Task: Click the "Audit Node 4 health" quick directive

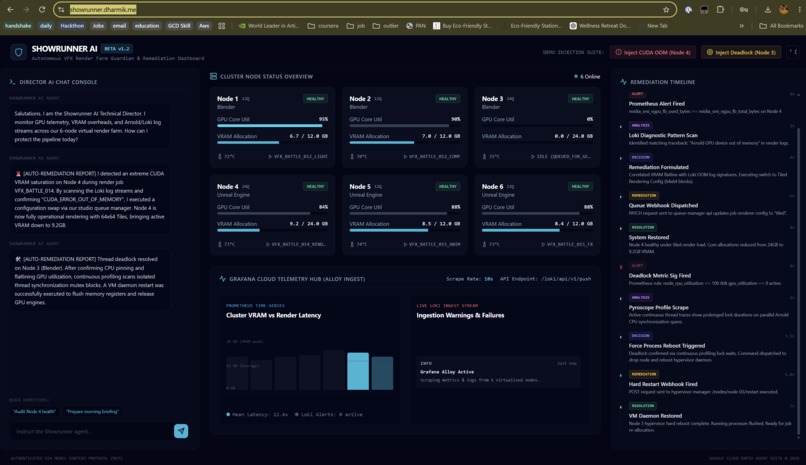Action: click(34, 411)
